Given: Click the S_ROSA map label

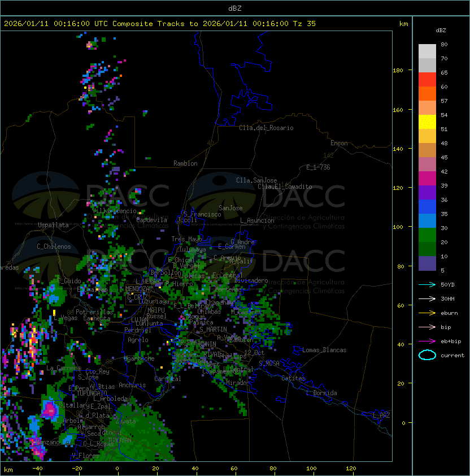Looking at the screenshot, I should point(269,364).
